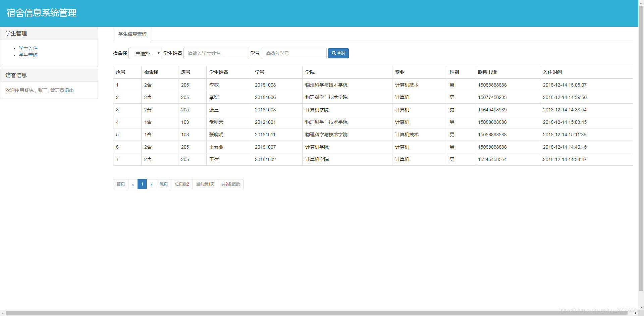Click check-in time 2018-12-14 15:05:07
This screenshot has width=644, height=316.
click(x=565, y=85)
